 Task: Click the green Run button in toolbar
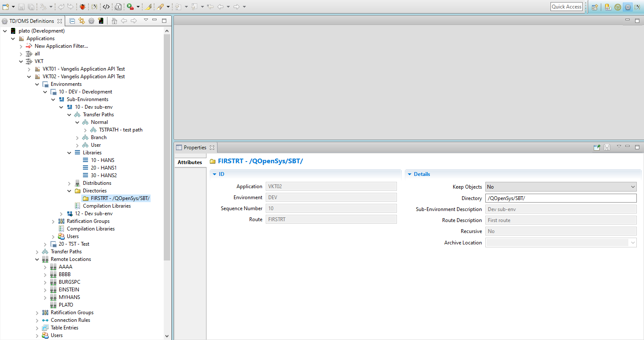[130, 7]
